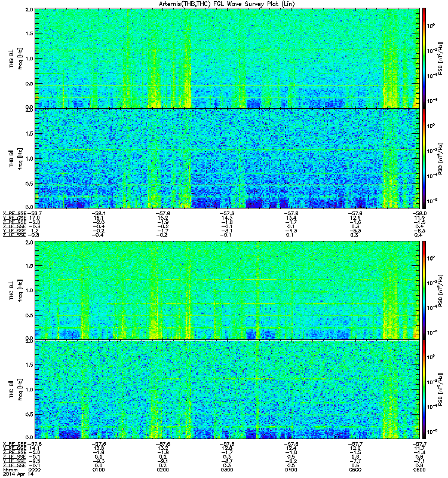Screen dimensions: 448x478
Task: Click the color bar of the top THB panel
Action: (x=424, y=58)
